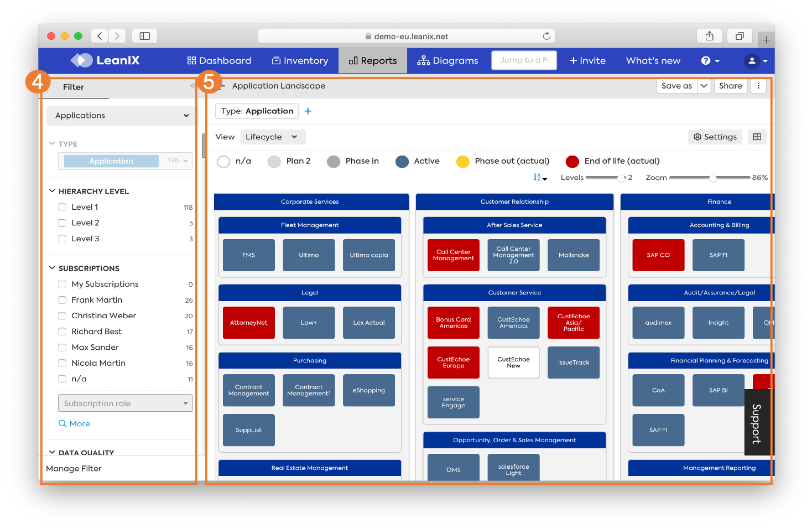Click the Safari forward arrow
This screenshot has width=812, height=528.
[x=117, y=36]
